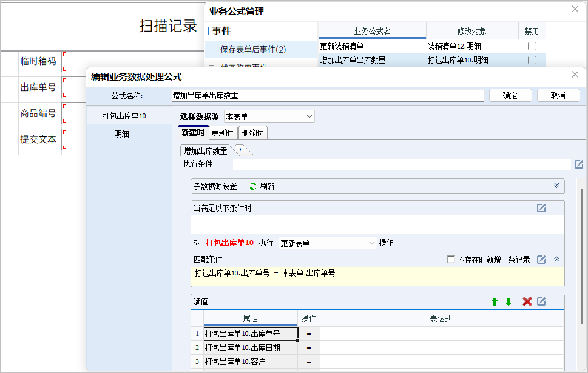
Task: Click the red 打包出库单10 target label
Action: click(229, 243)
